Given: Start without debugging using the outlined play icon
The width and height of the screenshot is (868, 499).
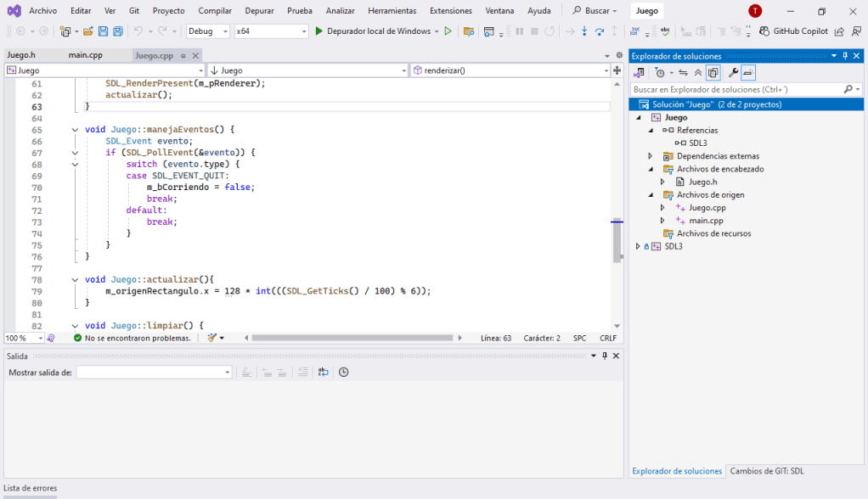Looking at the screenshot, I should (448, 31).
